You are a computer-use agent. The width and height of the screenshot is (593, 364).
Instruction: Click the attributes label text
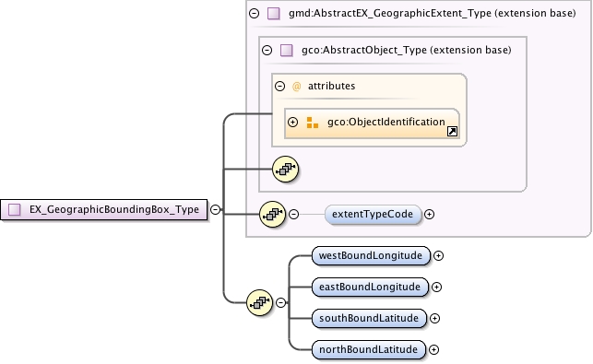332,87
